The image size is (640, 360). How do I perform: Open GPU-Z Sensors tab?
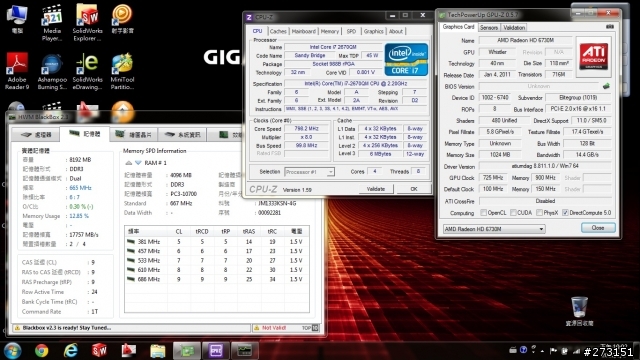point(489,27)
